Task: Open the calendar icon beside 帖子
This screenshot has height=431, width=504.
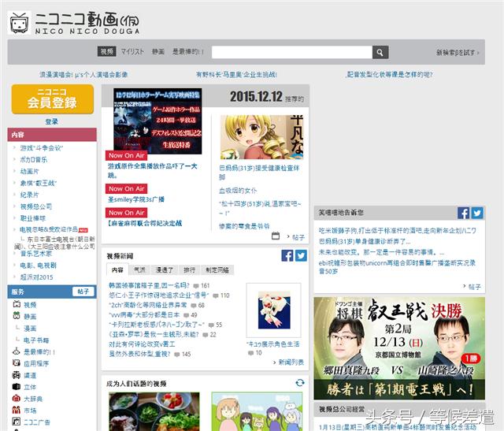Action: (276, 236)
